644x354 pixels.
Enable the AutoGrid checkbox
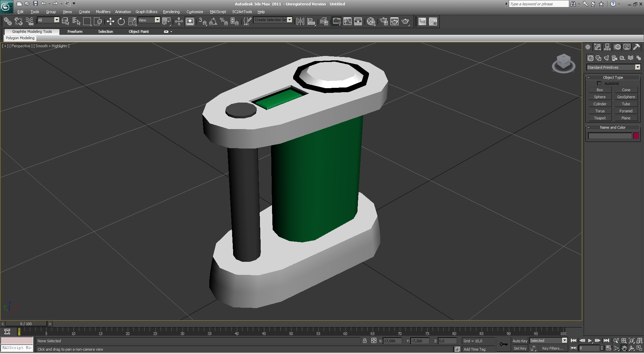[x=599, y=83]
